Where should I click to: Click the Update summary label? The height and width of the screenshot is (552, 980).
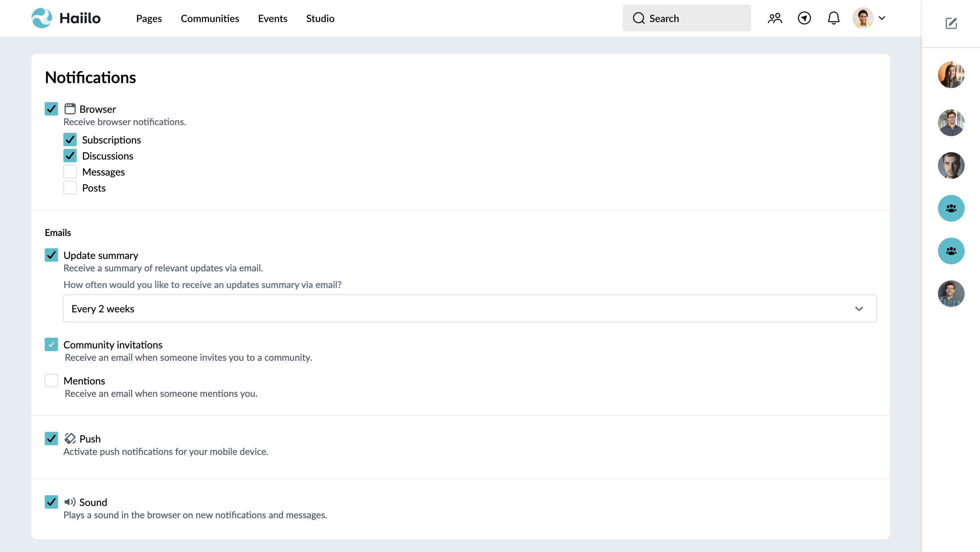[x=101, y=255]
